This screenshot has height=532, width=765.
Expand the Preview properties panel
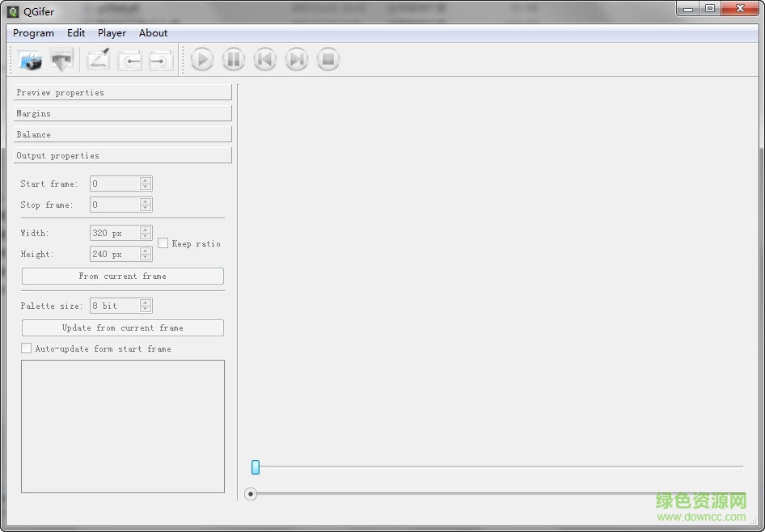coord(122,92)
